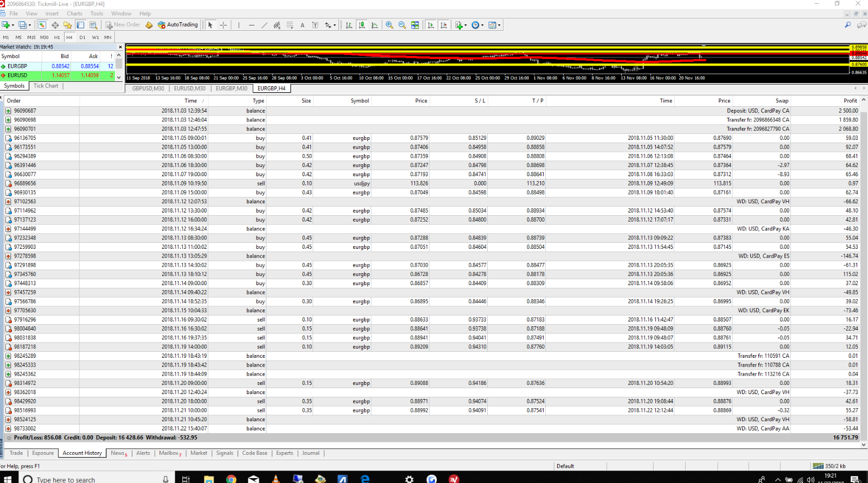Switch to Tick Chart tab
The image size is (868, 483).
(46, 86)
